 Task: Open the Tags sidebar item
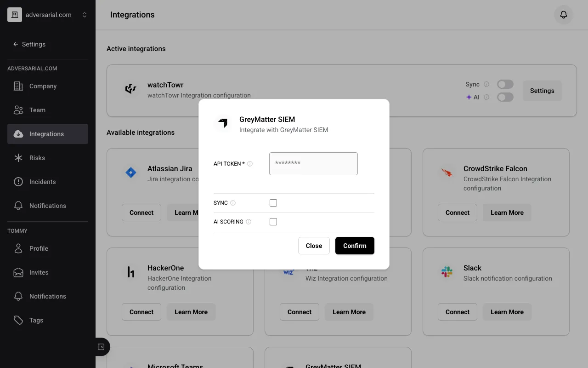[48, 320]
